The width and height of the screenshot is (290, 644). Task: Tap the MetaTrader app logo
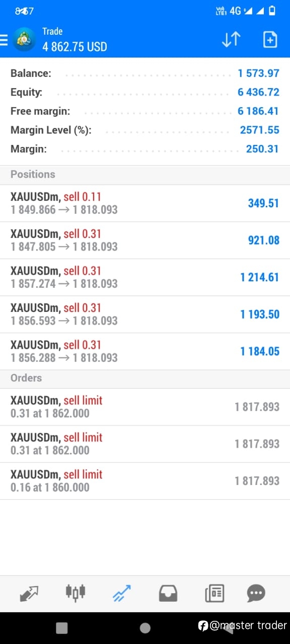tap(24, 40)
